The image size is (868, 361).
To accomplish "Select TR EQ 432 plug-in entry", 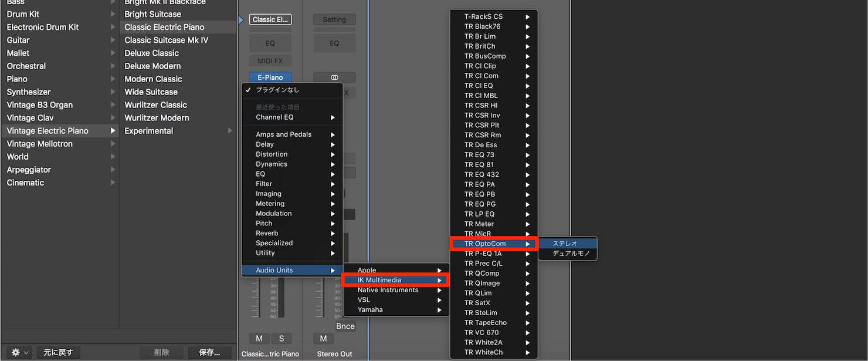I will pyautogui.click(x=494, y=174).
